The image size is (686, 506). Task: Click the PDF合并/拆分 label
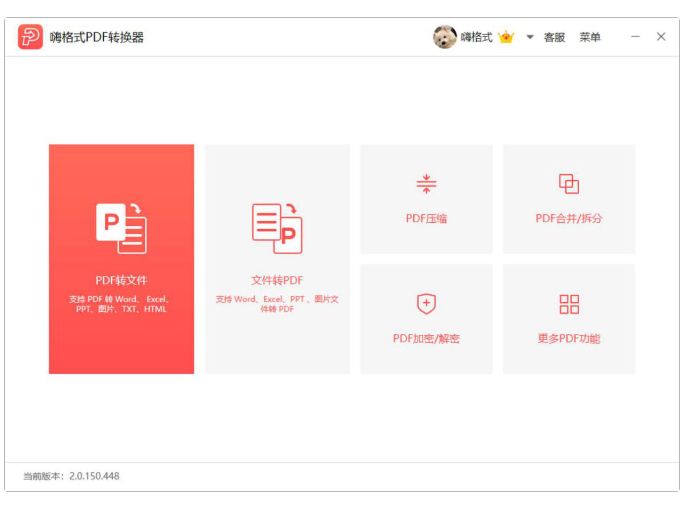point(569,218)
